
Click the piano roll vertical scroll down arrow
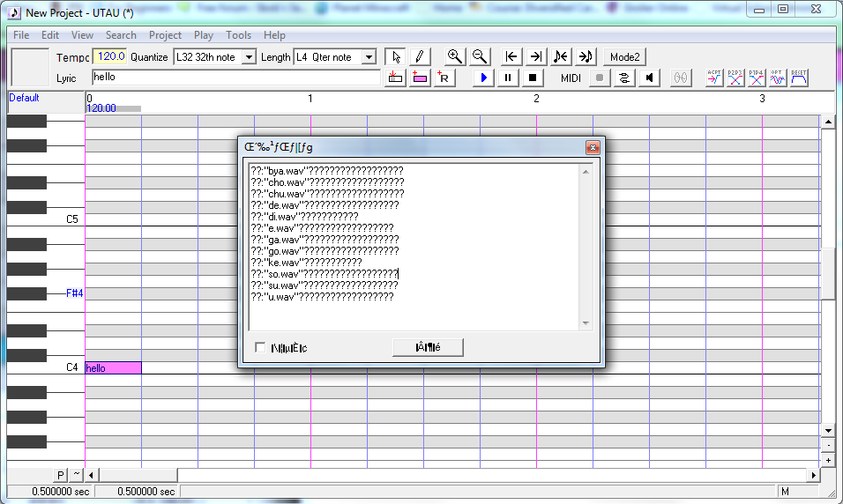point(829,430)
